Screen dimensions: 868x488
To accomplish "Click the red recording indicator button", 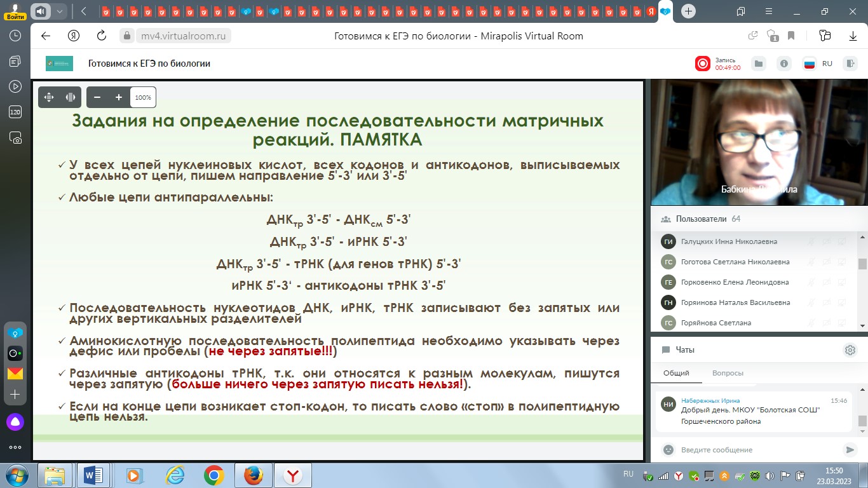I will point(703,64).
